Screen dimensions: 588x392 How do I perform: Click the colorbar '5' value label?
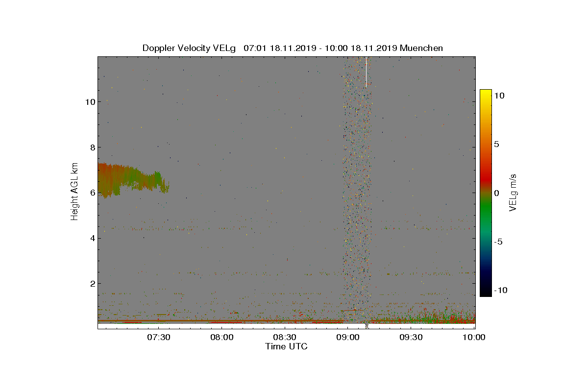coord(496,145)
